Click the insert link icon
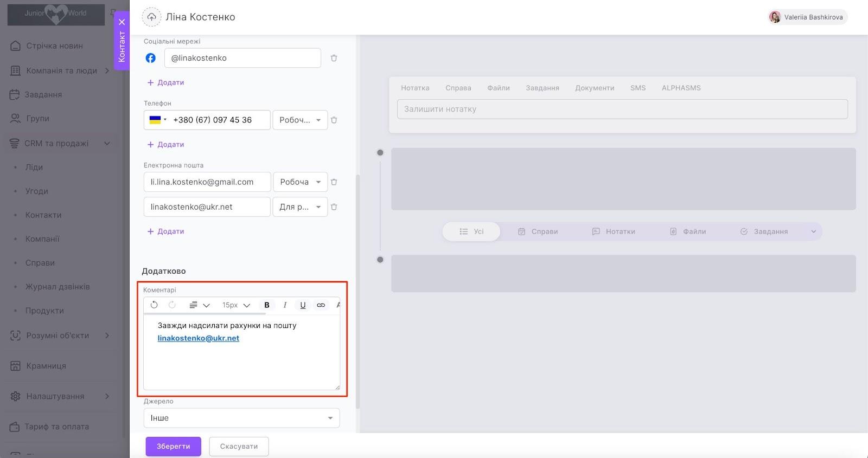 click(x=321, y=305)
